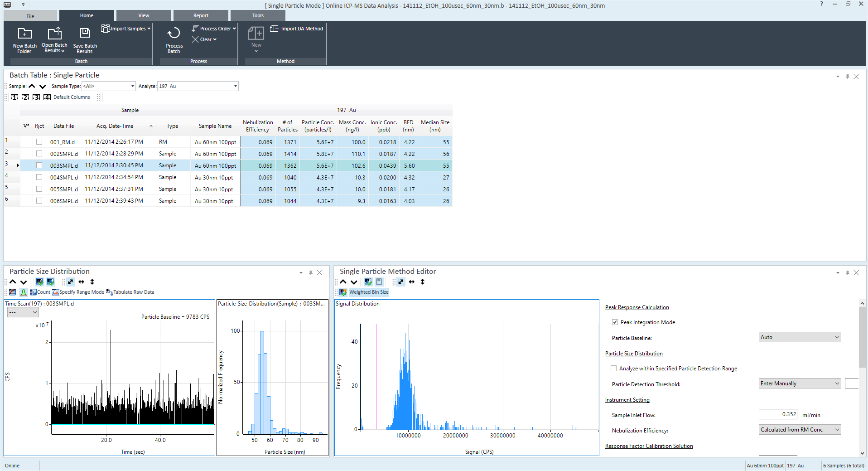The height and width of the screenshot is (471, 868).
Task: Show column layout 4 in Batch Table
Action: tap(47, 97)
